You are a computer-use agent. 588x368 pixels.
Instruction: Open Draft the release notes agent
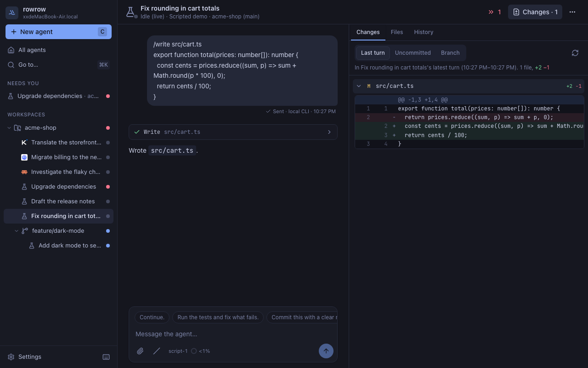coord(66,201)
